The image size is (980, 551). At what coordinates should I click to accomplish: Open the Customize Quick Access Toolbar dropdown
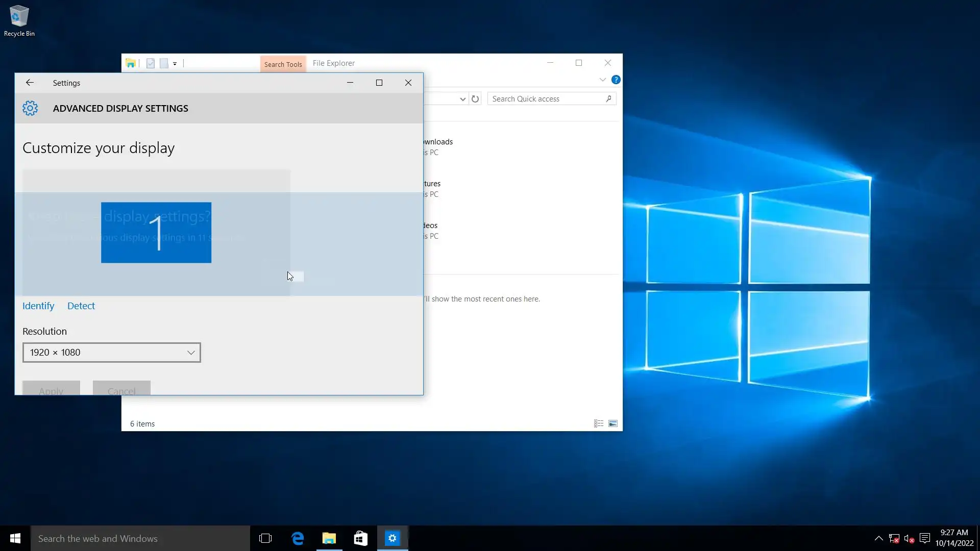click(x=175, y=64)
